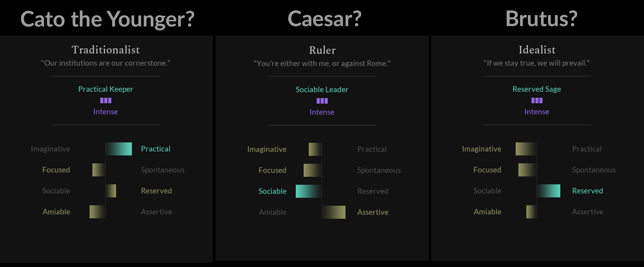Click Cato's 'Amiable' trait bar
This screenshot has height=267, width=644.
98,212
